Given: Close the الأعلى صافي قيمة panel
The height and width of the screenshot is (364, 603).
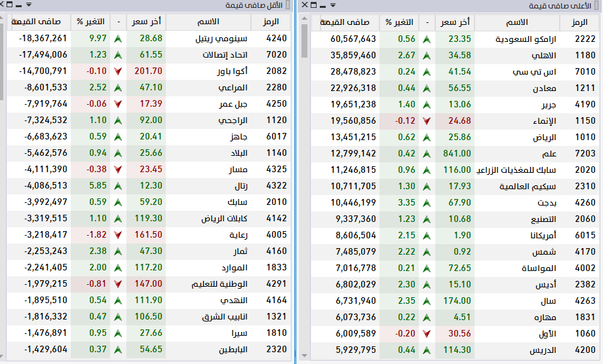Looking at the screenshot, I should point(305,5).
